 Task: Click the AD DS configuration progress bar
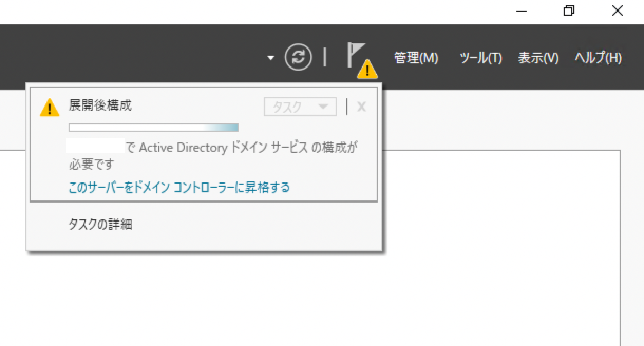[154, 127]
